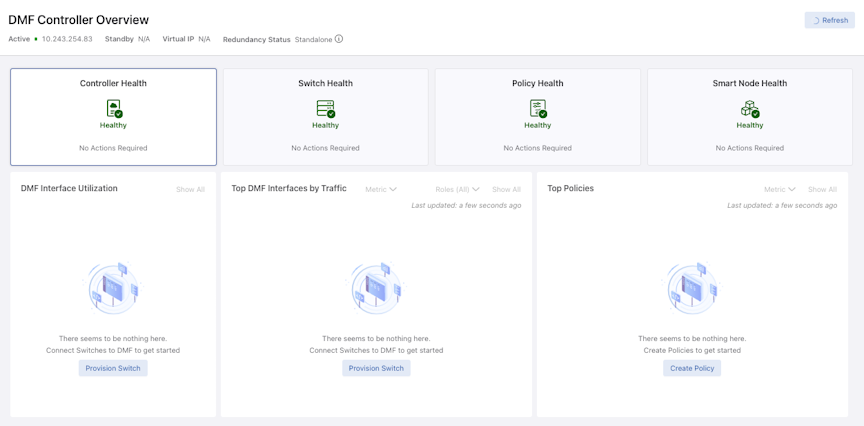Viewport: 864px width, 426px height.
Task: Click the empty-state illustration in DMF Interface Utilization
Action: (x=113, y=289)
